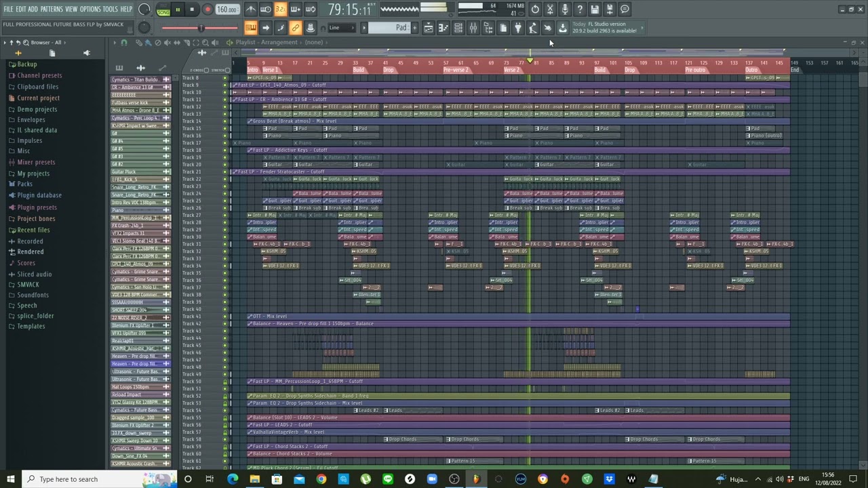Open the FILE menu
This screenshot has width=868, height=488.
pos(7,9)
